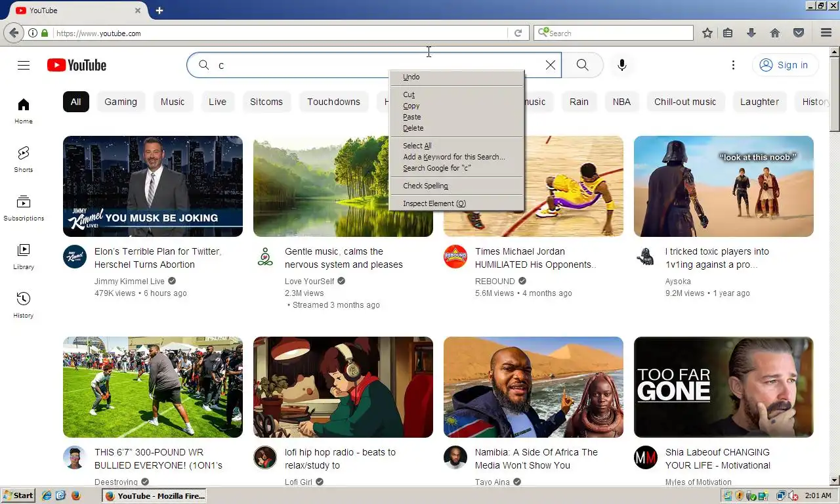Open YouTube settings three-dot menu
Image resolution: width=840 pixels, height=504 pixels.
coord(733,65)
